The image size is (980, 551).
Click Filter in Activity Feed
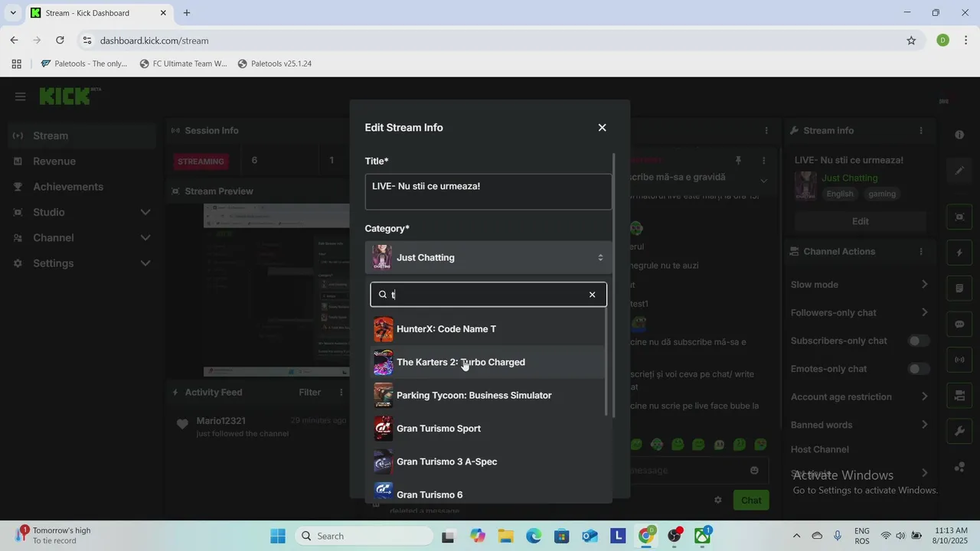310,393
